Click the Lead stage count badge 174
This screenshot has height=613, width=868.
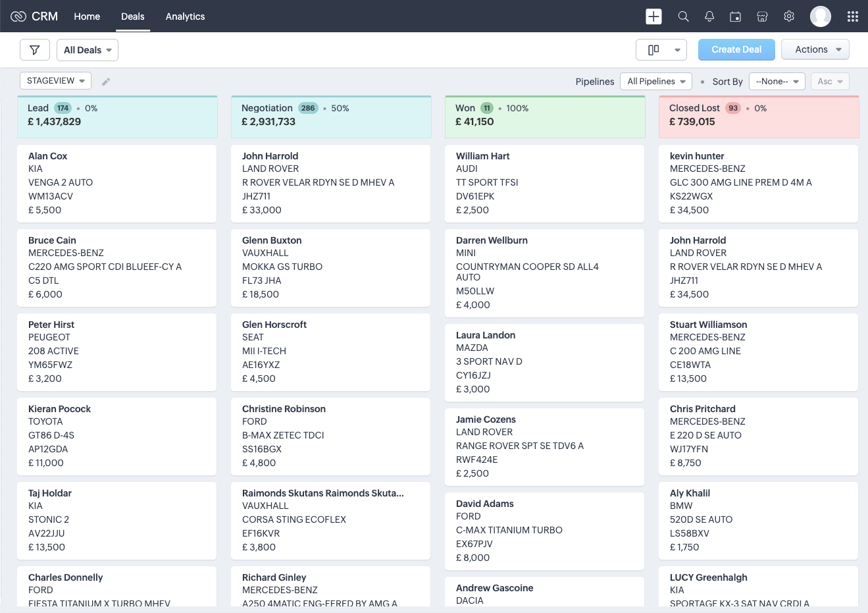coord(63,108)
